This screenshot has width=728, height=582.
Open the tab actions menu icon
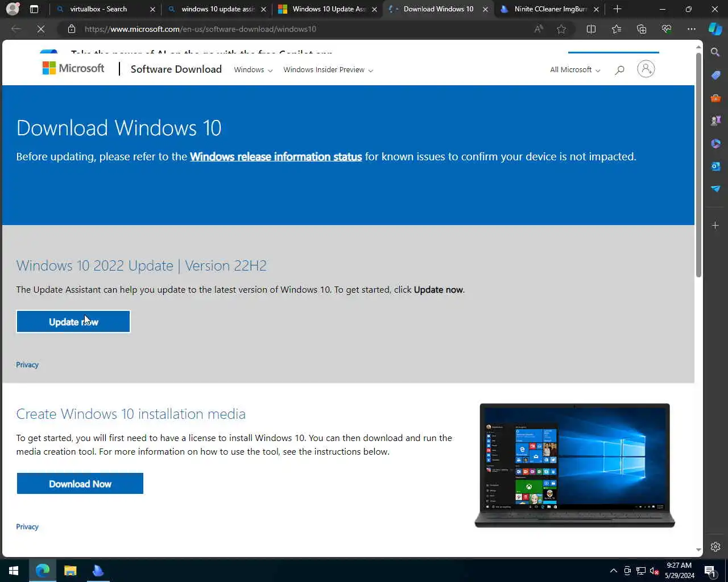[x=34, y=9]
